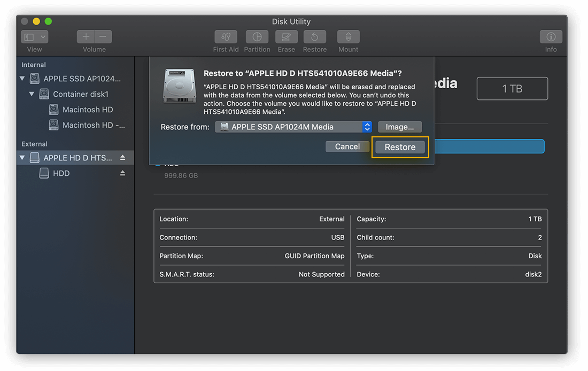Open the Image... chooser
Image resolution: width=588 pixels, height=371 pixels.
399,127
